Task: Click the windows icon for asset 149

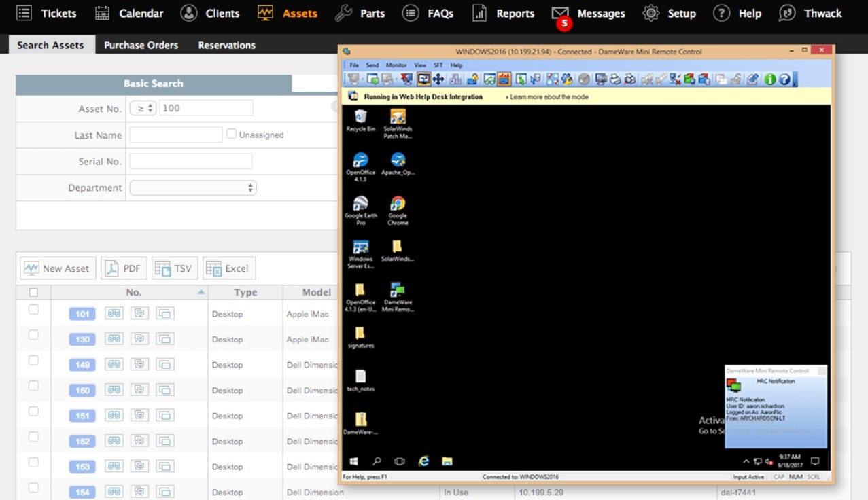Action: tap(164, 364)
